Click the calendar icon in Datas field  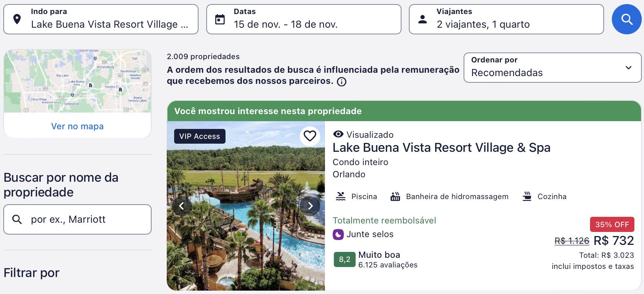pos(220,19)
